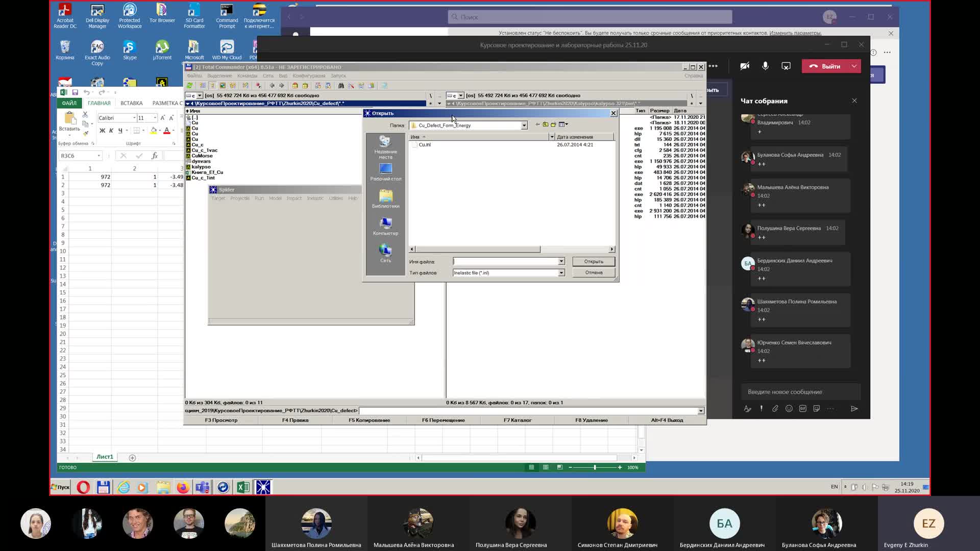Viewport: 980px width, 551px height.
Task: Open view menu icon in Open dialog
Action: pyautogui.click(x=563, y=124)
